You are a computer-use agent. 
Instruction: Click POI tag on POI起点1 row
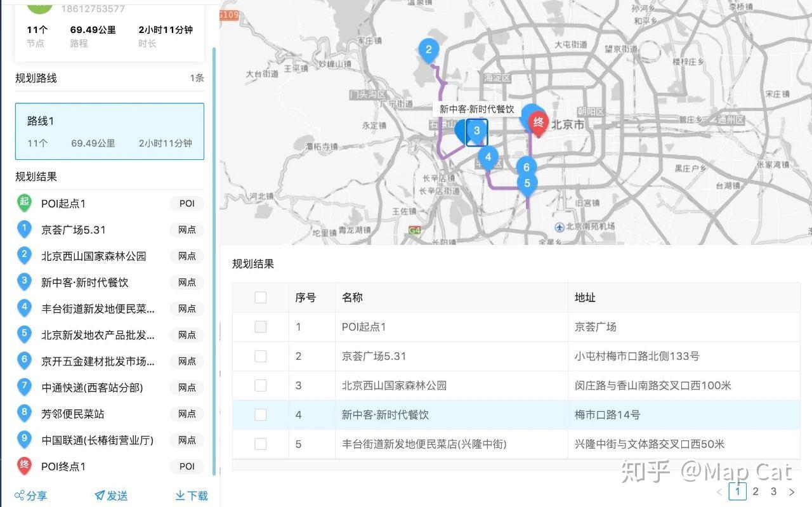pyautogui.click(x=187, y=204)
